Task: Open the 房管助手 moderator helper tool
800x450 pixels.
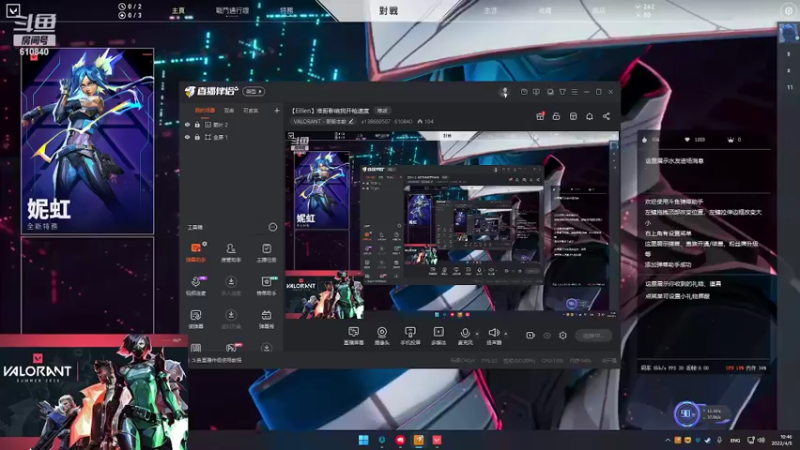Action: 231,253
